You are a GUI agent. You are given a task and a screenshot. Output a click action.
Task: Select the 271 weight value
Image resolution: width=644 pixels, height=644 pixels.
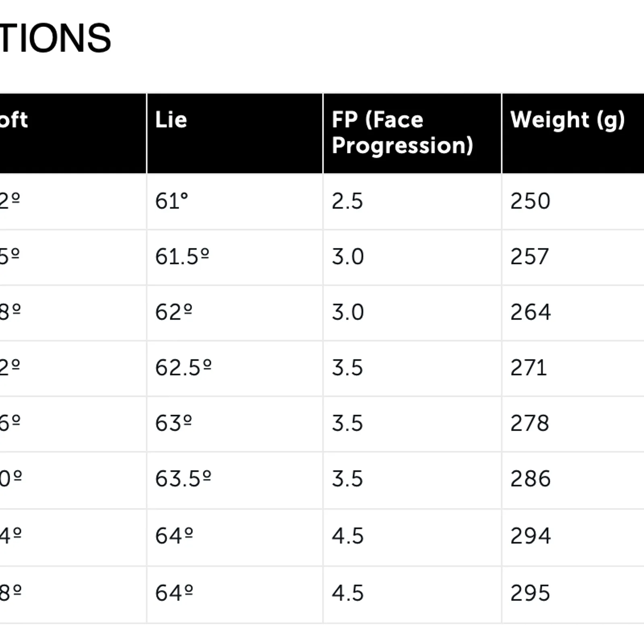click(x=529, y=367)
